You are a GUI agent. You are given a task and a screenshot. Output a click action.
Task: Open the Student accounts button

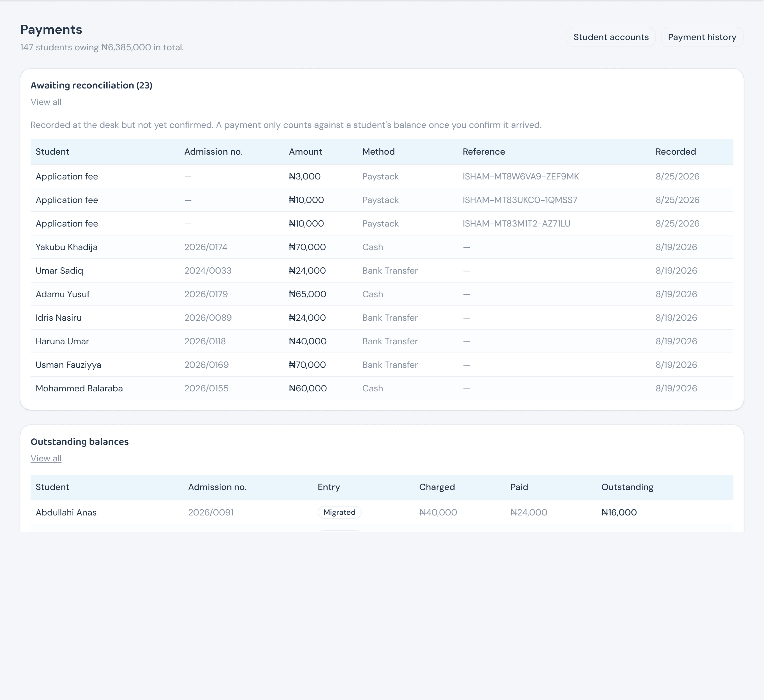(x=611, y=37)
